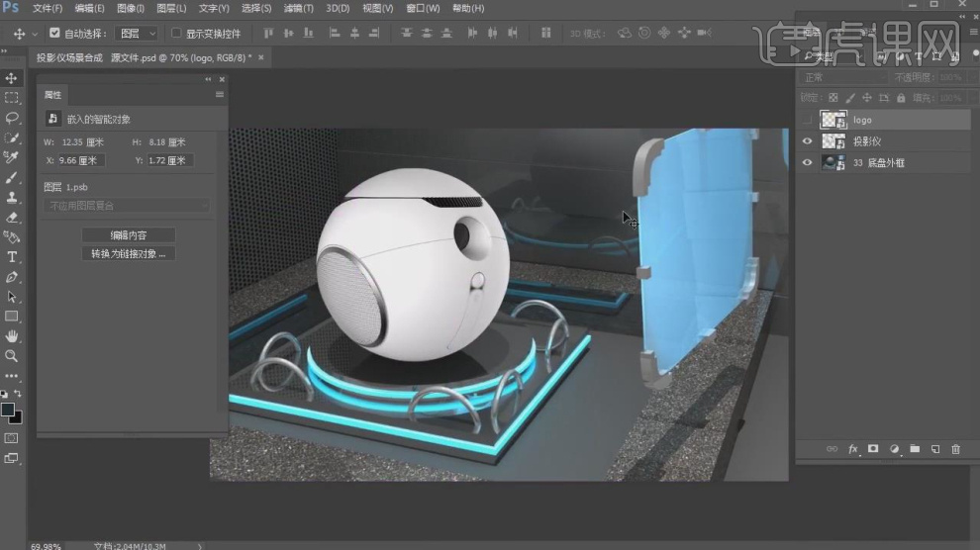Screen dimensions: 980x550
Task: Pick the Pen tool
Action: pos(12,277)
